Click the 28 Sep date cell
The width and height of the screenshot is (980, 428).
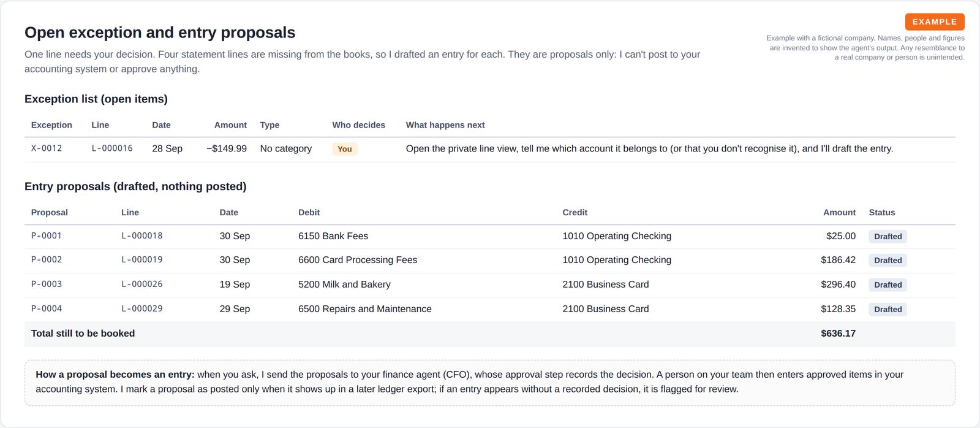(x=167, y=148)
